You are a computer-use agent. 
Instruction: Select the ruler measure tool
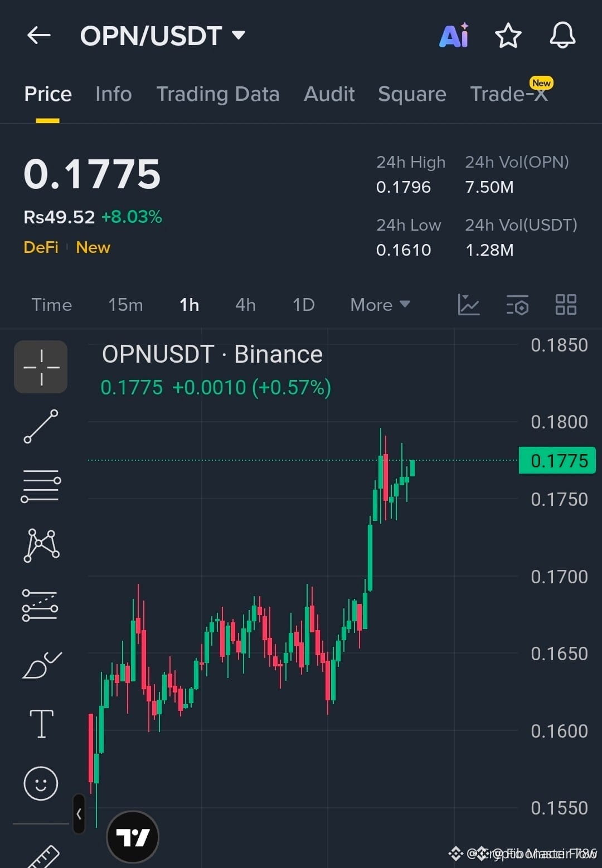click(42, 857)
